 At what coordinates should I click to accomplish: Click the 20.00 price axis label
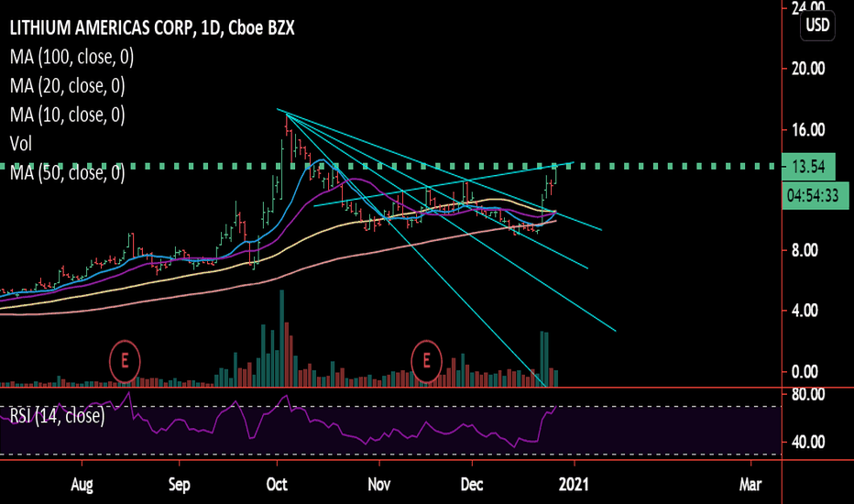click(808, 69)
